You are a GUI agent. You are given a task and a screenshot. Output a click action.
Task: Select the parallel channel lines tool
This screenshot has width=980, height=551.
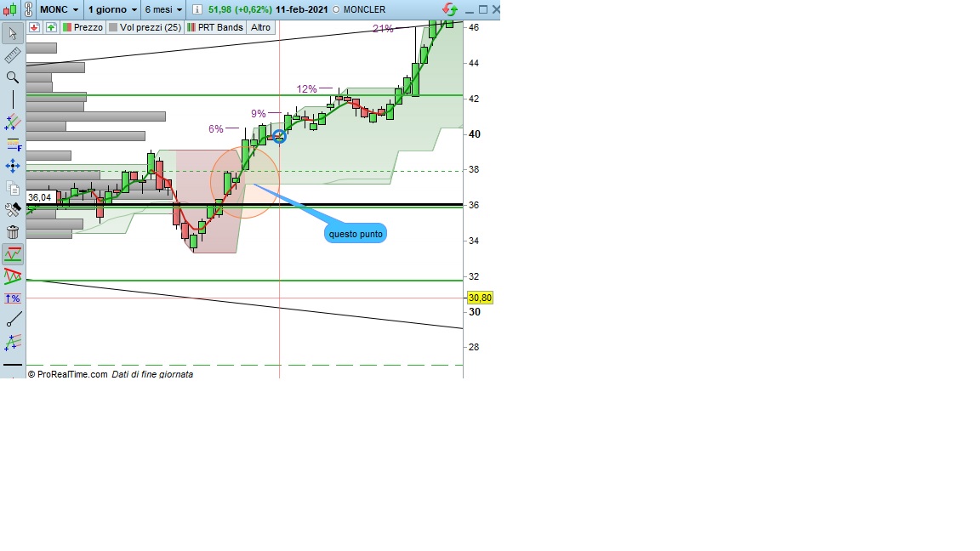coord(13,122)
